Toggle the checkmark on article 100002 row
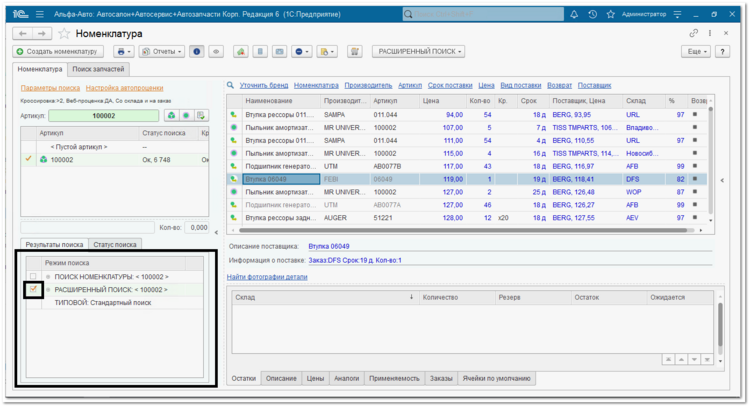750x407 pixels. [29, 159]
